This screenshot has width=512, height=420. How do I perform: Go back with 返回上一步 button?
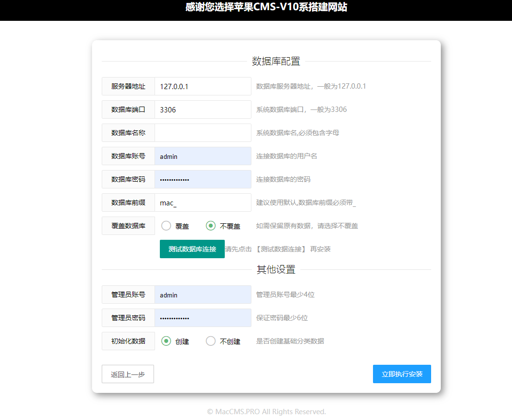[x=128, y=374]
